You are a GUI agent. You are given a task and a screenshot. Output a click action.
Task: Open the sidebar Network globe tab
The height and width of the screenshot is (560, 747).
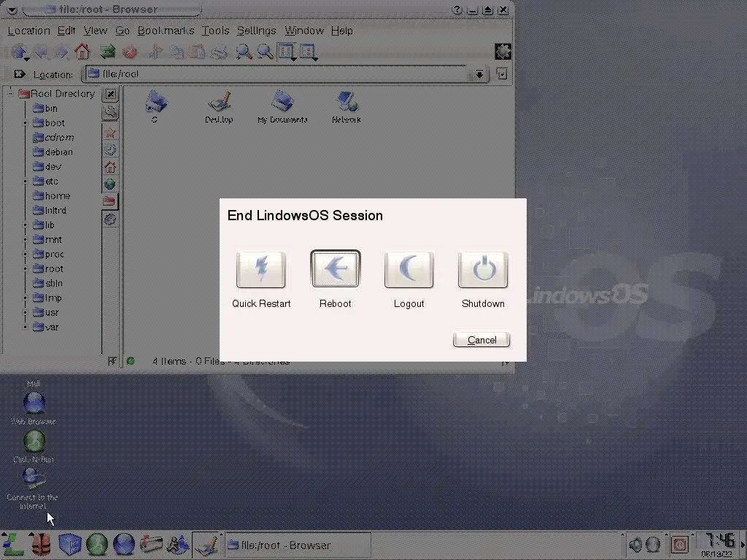110,184
